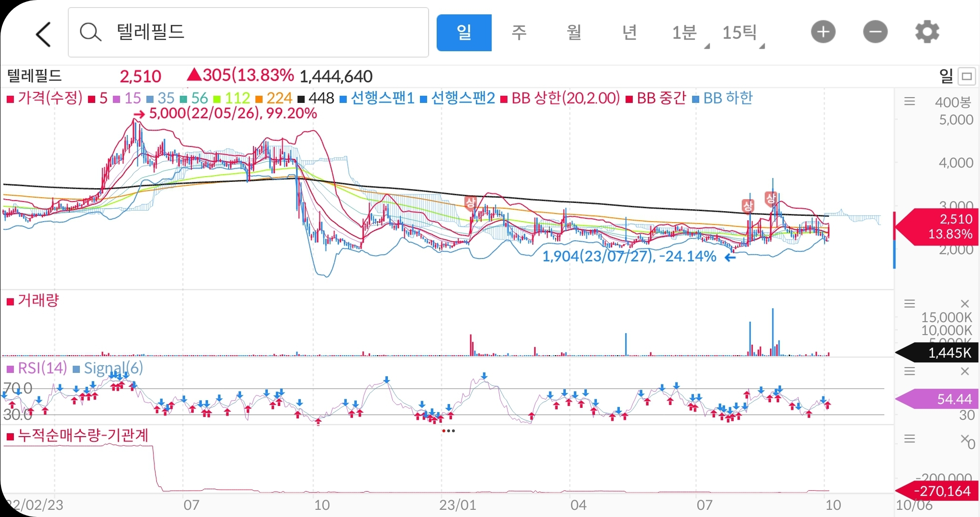Tap the 1,445K volume value tag
The width and height of the screenshot is (980, 517).
936,353
